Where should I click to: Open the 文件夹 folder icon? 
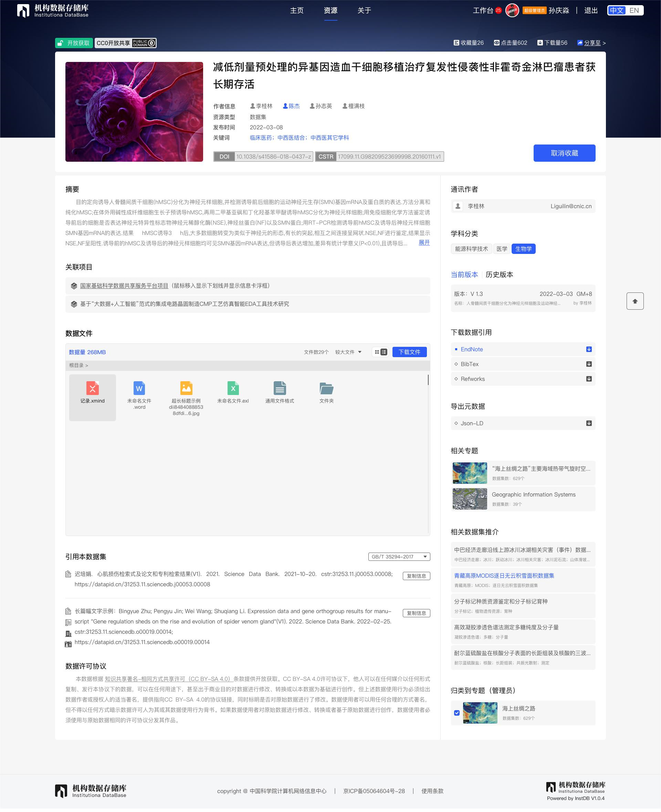[x=326, y=388]
